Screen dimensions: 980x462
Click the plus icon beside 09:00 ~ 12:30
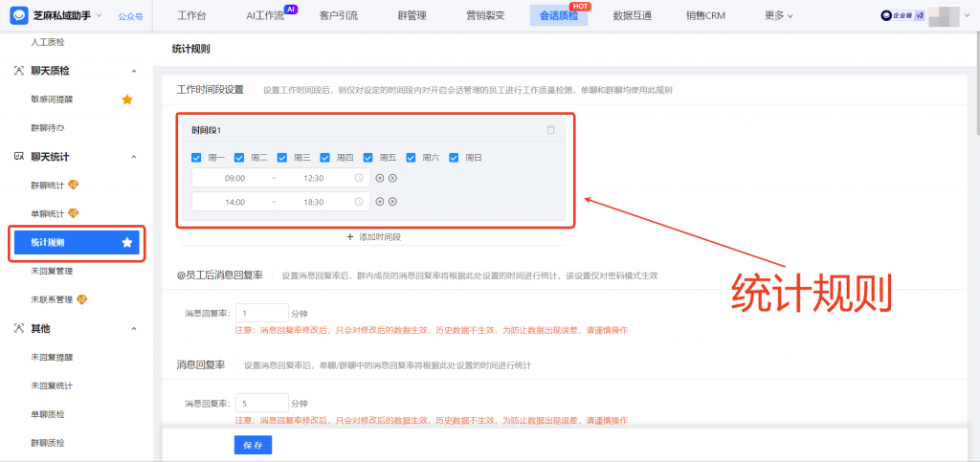pos(380,178)
